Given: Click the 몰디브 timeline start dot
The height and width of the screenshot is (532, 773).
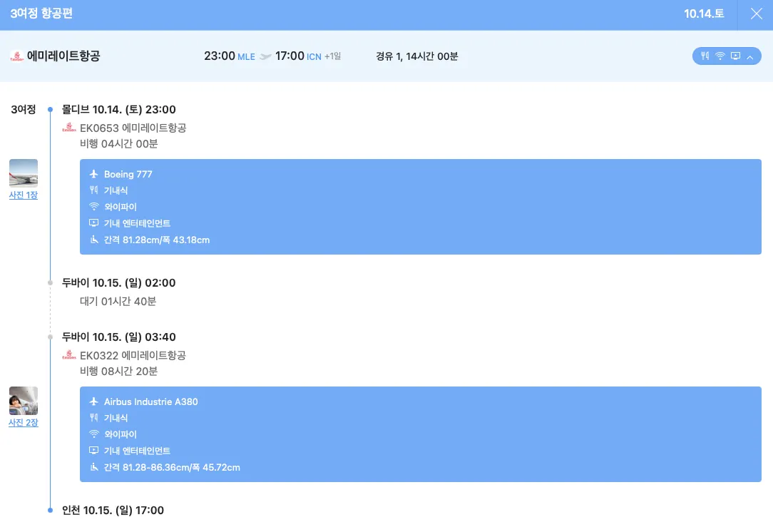Looking at the screenshot, I should click(51, 109).
